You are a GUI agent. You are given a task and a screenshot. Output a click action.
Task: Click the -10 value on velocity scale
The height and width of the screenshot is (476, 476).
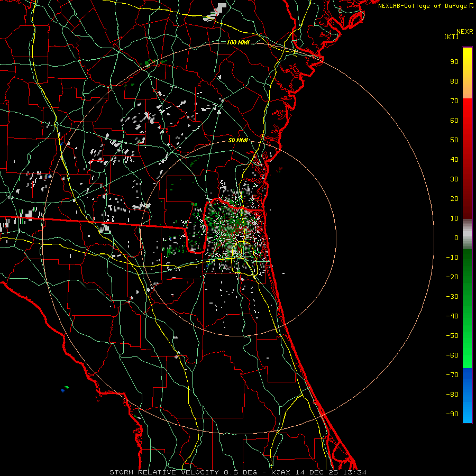(452, 258)
